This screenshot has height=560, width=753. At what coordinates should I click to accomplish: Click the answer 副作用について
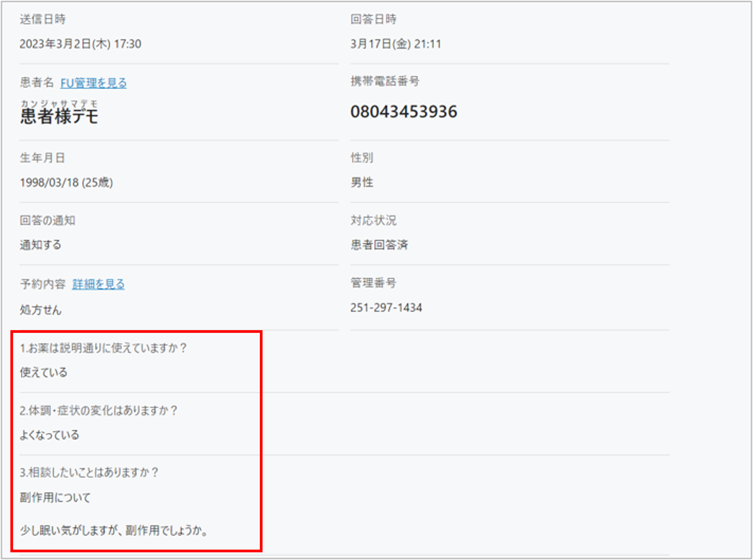tap(55, 498)
